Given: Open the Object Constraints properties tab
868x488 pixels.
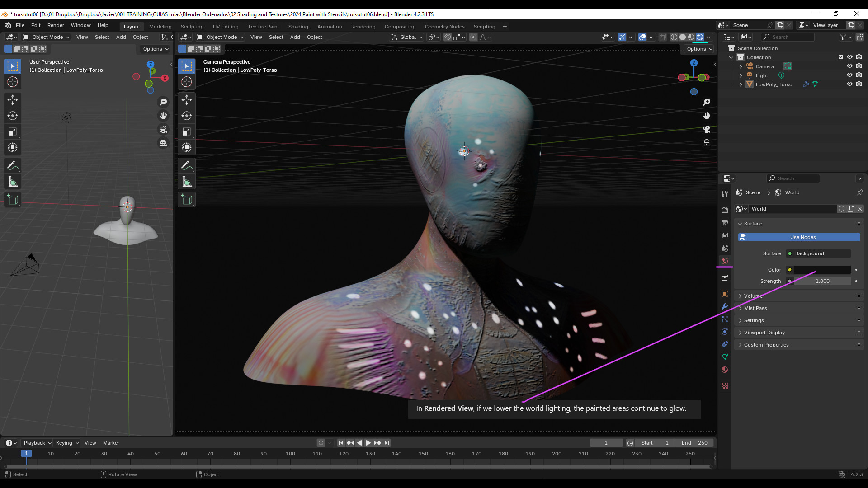Looking at the screenshot, I should 725,344.
